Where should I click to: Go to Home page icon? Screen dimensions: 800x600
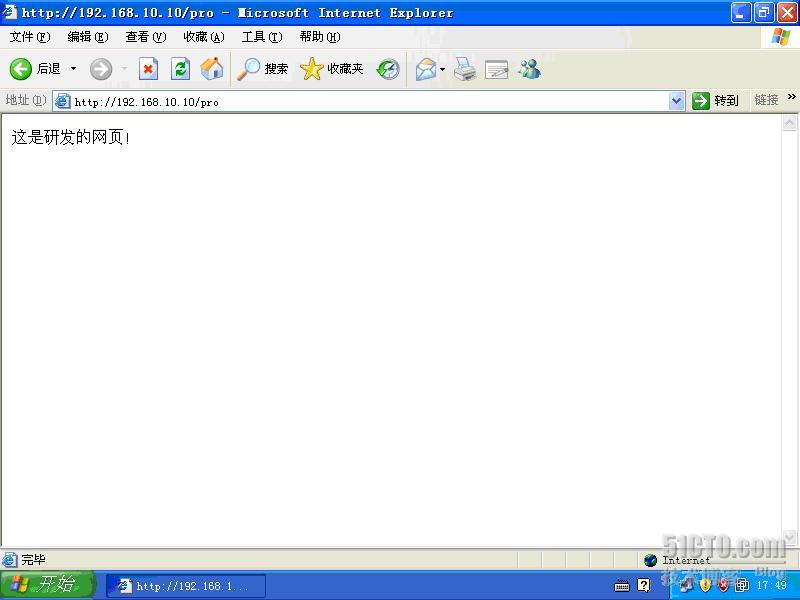coord(212,69)
